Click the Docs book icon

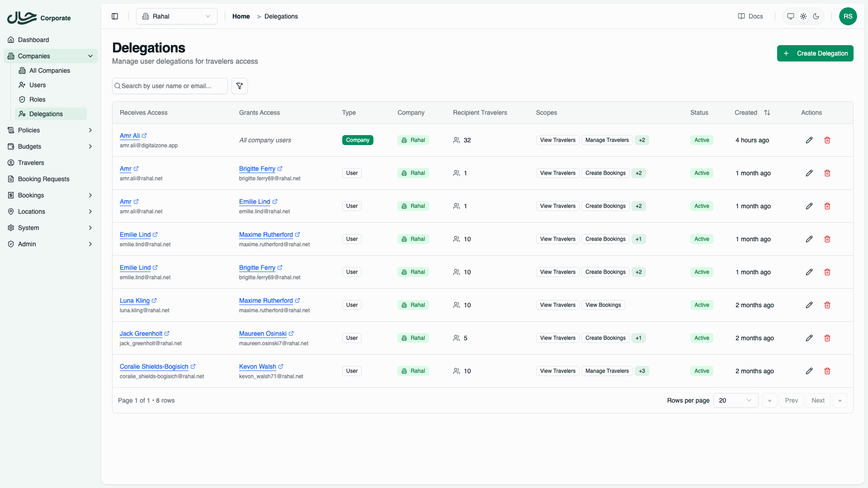click(741, 16)
